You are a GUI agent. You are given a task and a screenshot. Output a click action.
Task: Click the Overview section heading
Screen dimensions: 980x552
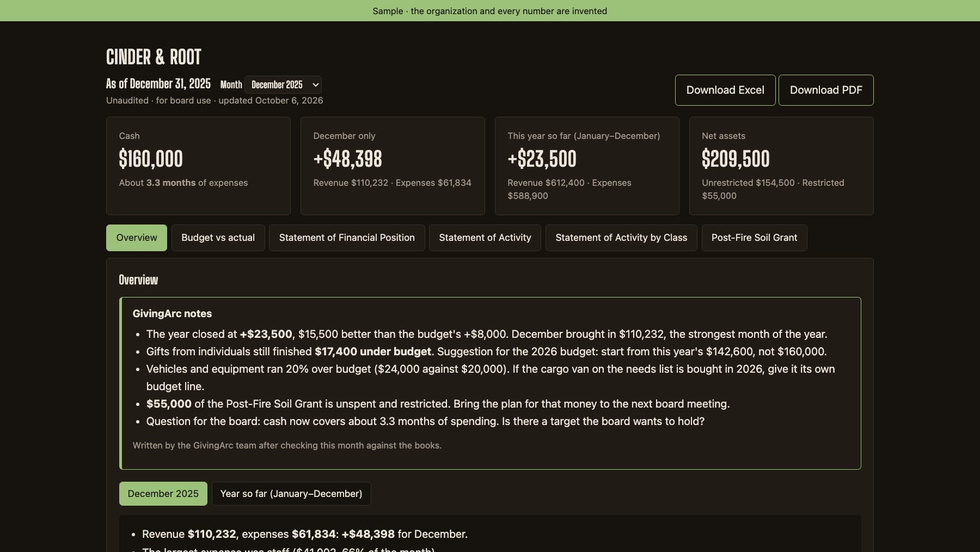tap(138, 280)
